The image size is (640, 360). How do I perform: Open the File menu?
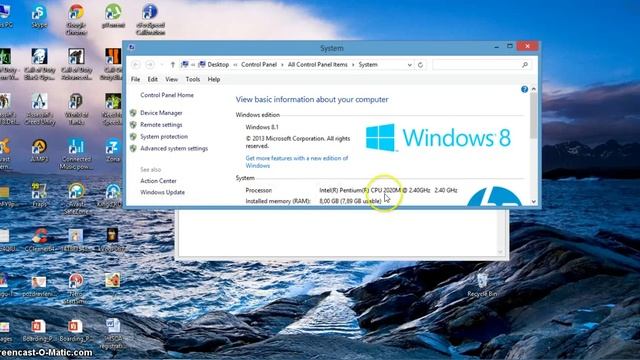point(136,79)
